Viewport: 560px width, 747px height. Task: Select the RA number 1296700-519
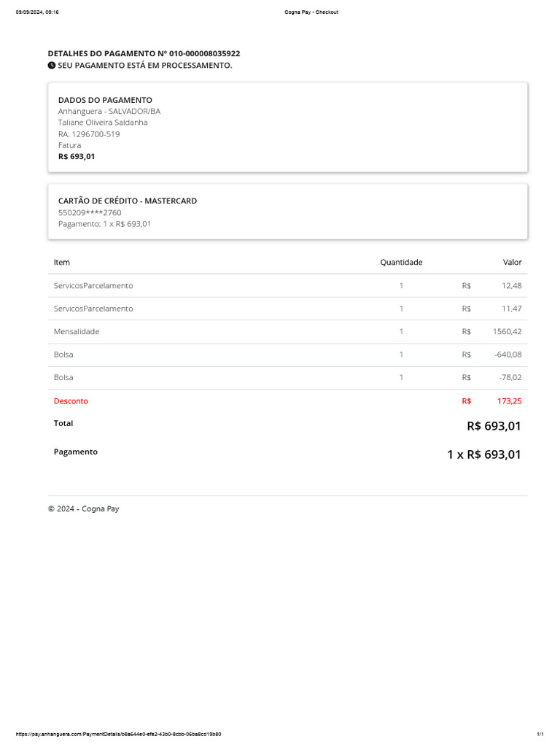coord(89,134)
